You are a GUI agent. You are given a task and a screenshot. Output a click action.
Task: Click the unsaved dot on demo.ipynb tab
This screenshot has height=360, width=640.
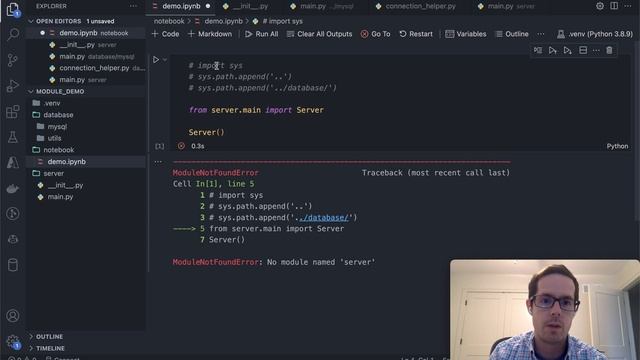(208, 6)
